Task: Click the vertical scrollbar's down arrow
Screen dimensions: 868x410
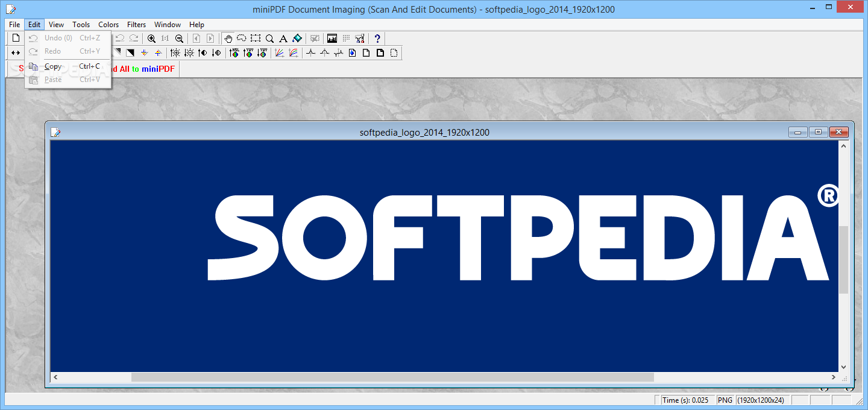Action: click(844, 366)
